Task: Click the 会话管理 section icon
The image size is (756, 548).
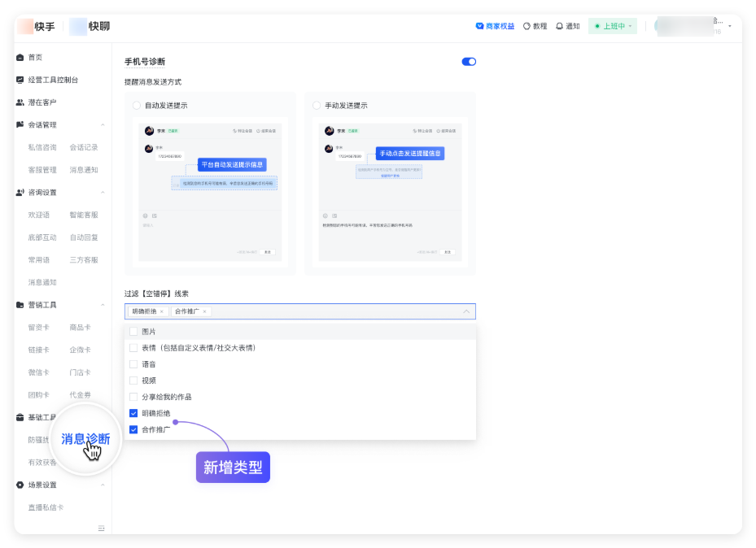Action: 20,124
